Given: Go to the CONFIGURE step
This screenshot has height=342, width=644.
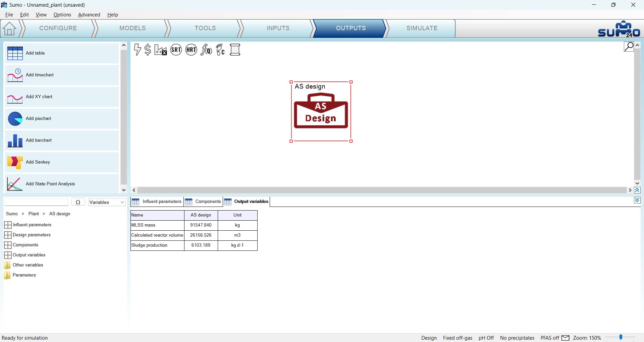Looking at the screenshot, I should pyautogui.click(x=58, y=28).
